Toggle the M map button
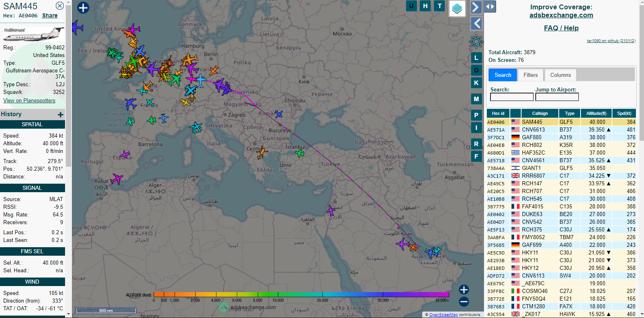 click(x=476, y=99)
